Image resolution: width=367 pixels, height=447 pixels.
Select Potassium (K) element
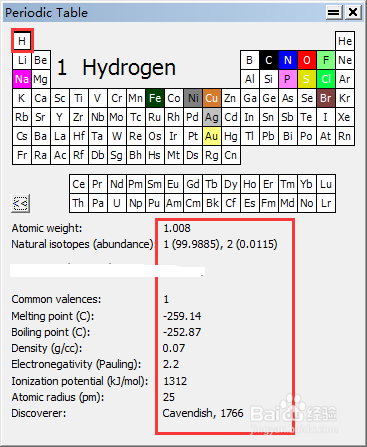(22, 98)
